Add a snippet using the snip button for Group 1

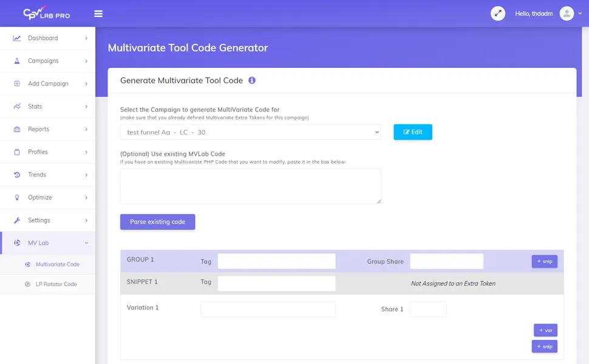pyautogui.click(x=543, y=261)
